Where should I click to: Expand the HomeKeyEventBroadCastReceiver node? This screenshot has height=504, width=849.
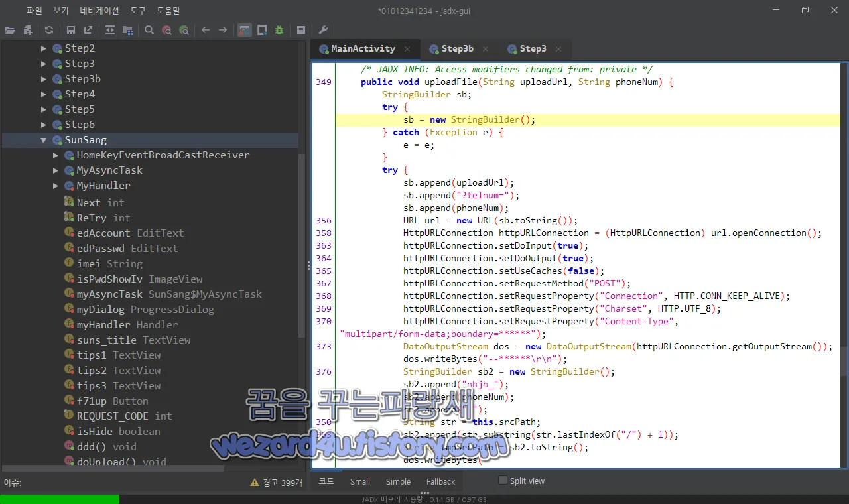pos(56,155)
